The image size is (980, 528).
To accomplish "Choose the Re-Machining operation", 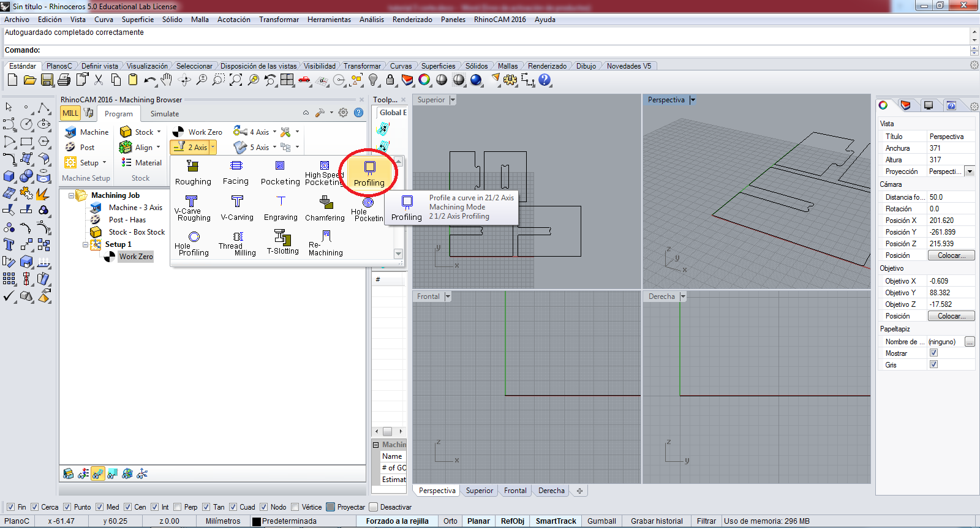I will [326, 243].
